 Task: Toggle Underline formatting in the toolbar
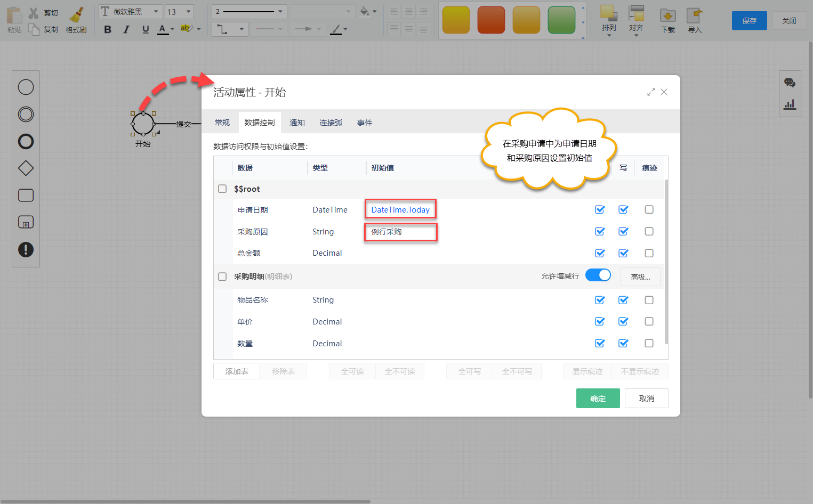(146, 29)
